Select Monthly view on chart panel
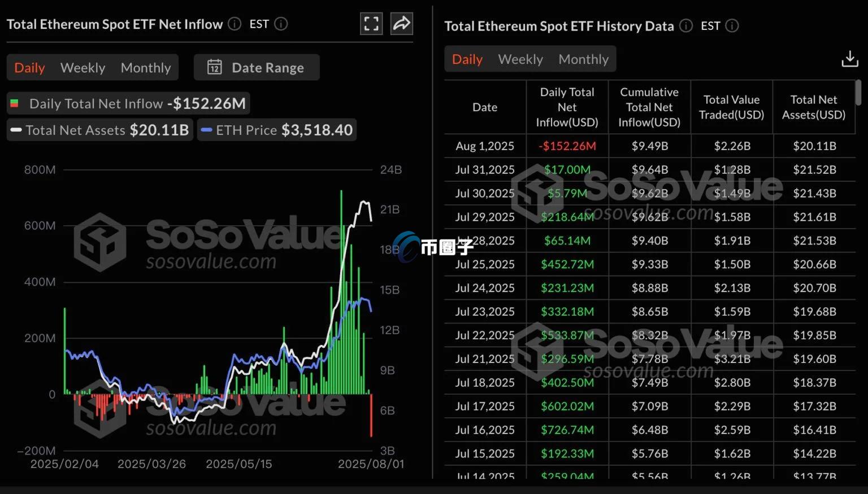This screenshot has width=868, height=494. click(145, 67)
